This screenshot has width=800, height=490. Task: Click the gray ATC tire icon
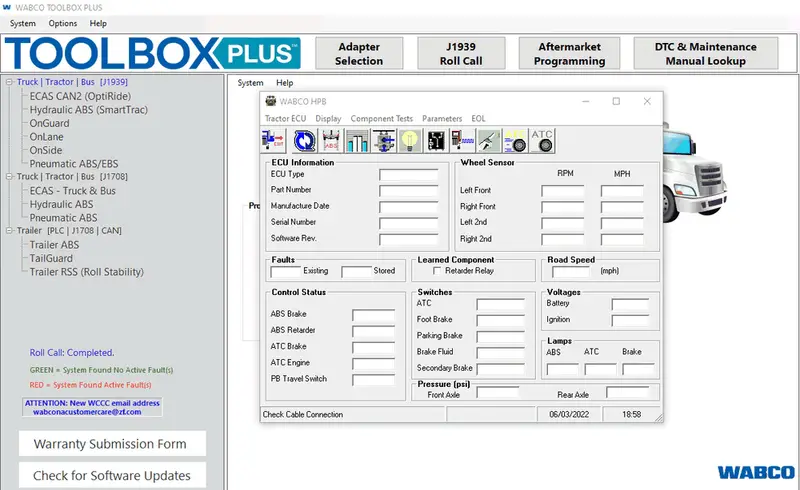pos(542,140)
